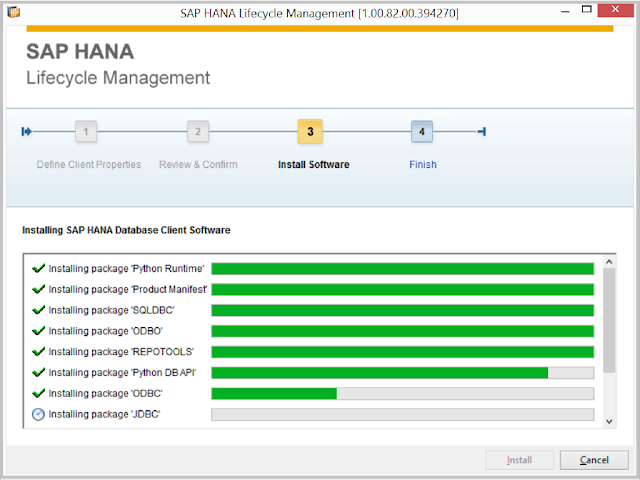
Task: Go to step 4 Finish
Action: pyautogui.click(x=422, y=131)
